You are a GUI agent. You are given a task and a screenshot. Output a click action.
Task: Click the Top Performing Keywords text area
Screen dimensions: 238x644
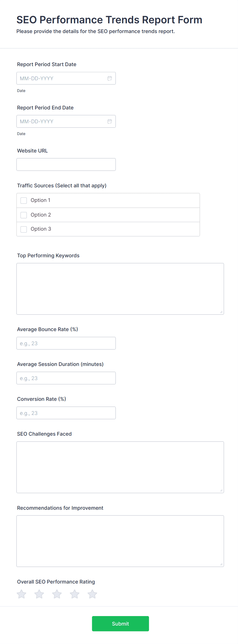click(x=120, y=289)
